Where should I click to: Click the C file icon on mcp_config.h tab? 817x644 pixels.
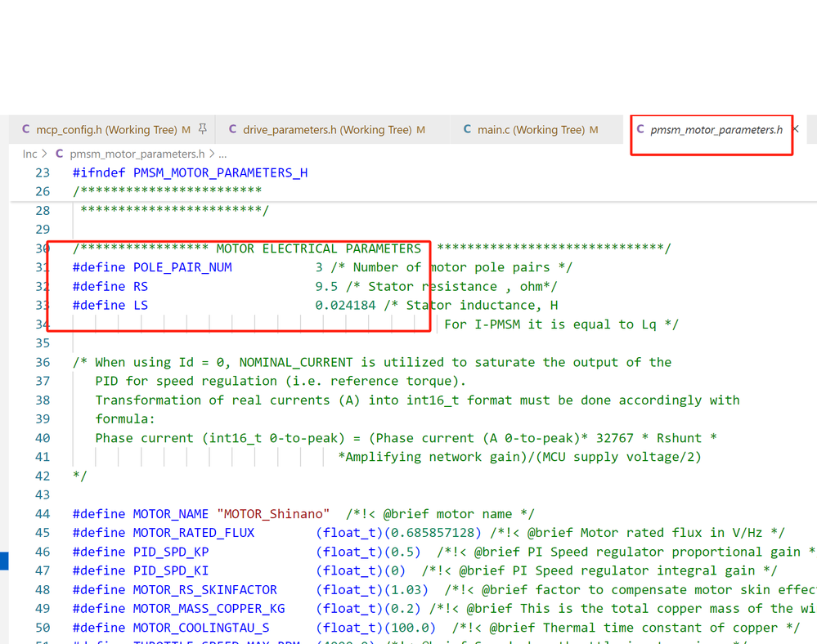[x=25, y=129]
